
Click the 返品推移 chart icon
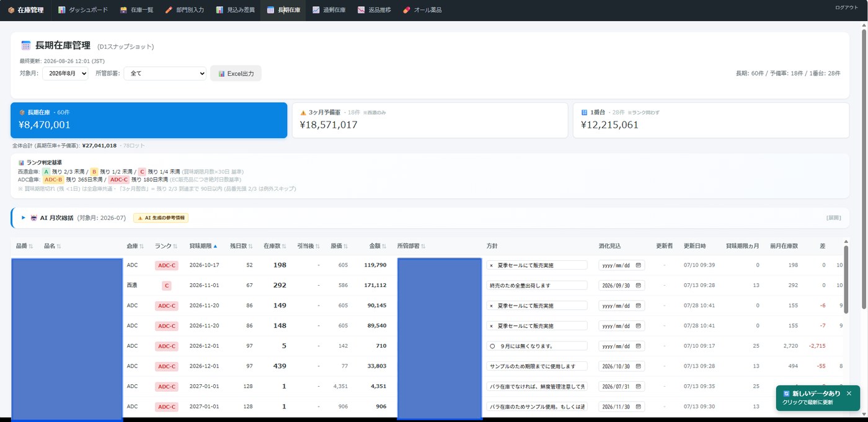361,10
